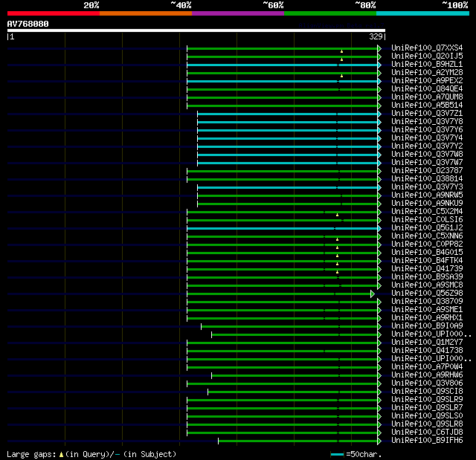
Task: Click UniRef100_Q56Z98 text
Action: (427, 294)
